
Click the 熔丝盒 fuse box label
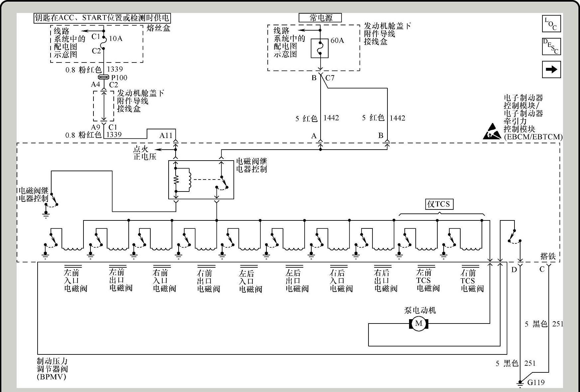click(158, 28)
